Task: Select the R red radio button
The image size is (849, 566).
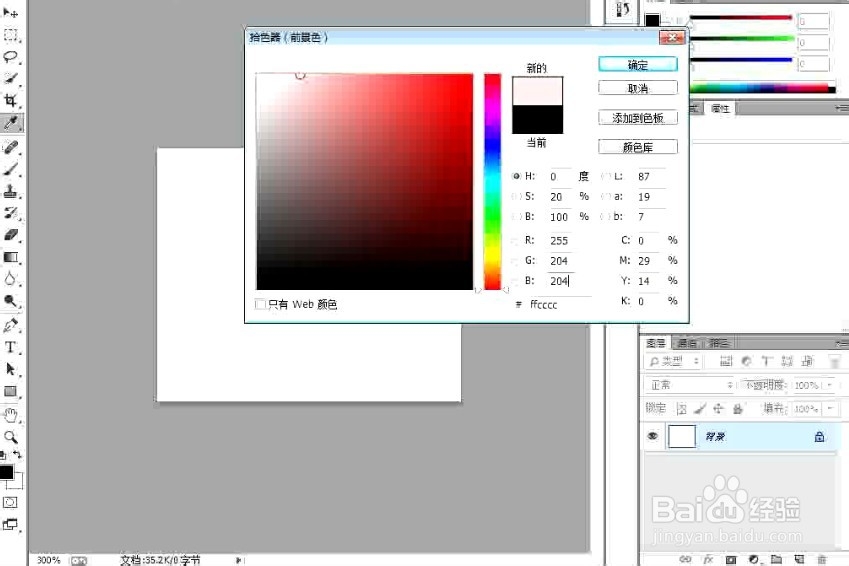Action: [516, 240]
